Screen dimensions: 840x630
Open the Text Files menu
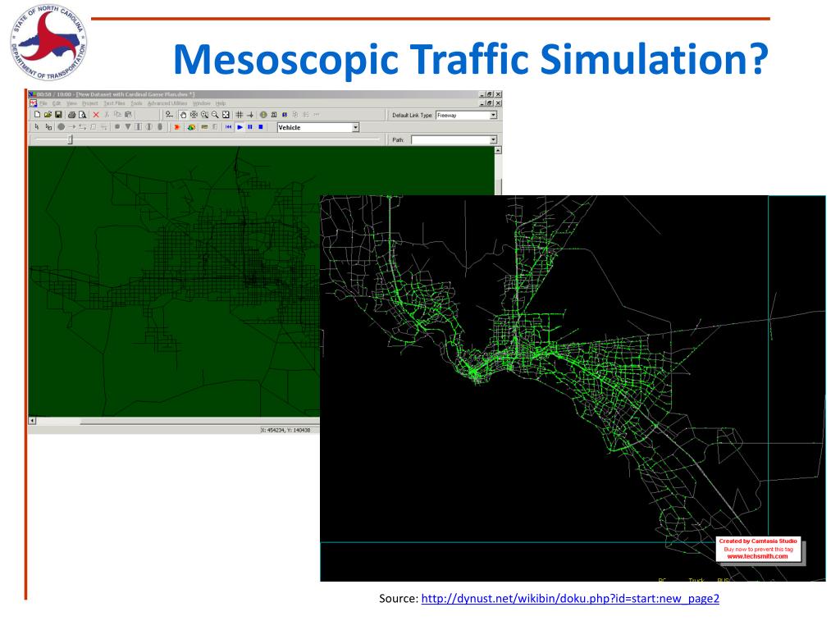click(x=114, y=103)
